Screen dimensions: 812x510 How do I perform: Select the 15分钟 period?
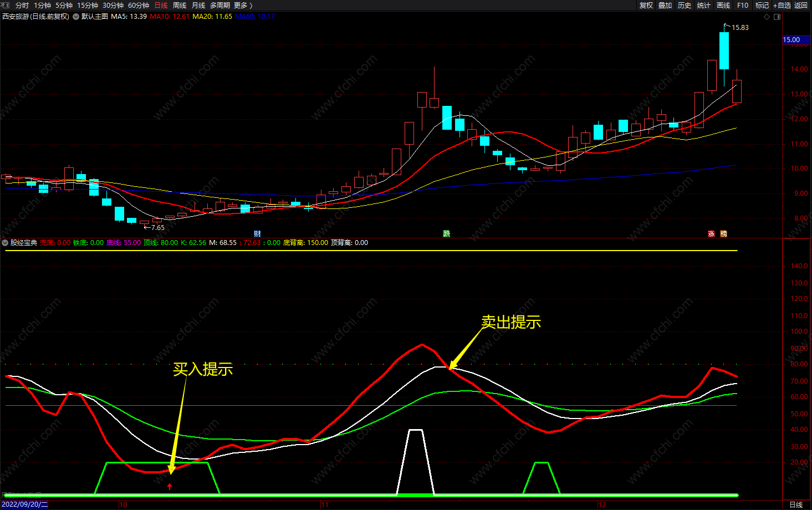88,5
